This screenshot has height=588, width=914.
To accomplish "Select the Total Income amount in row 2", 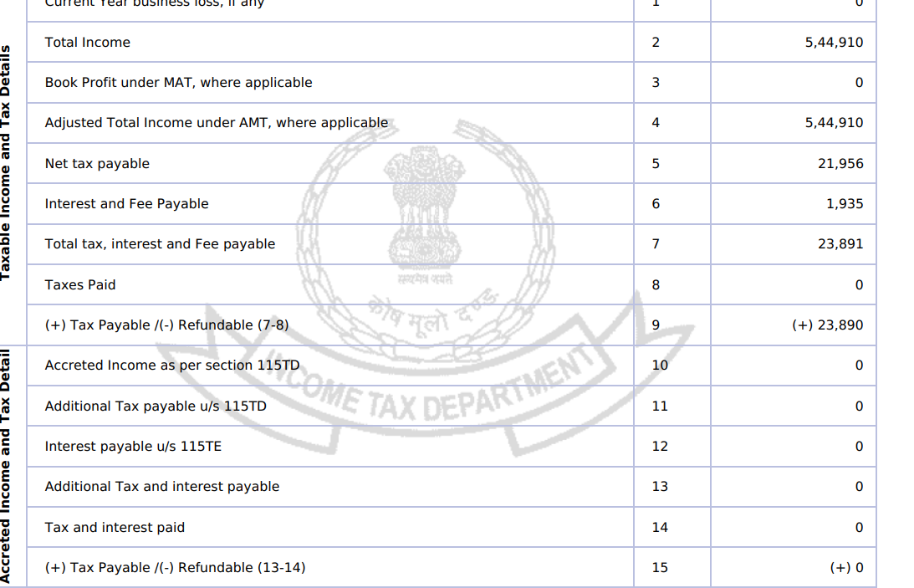I will (834, 43).
